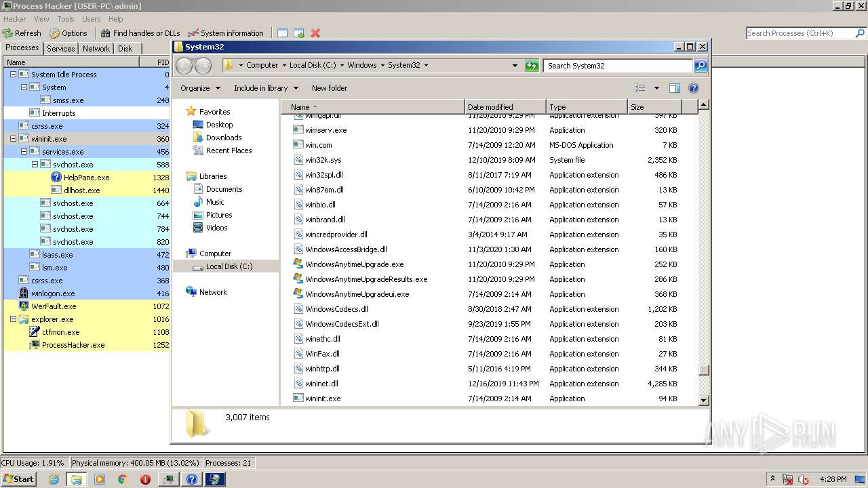
Task: Collapse explorer.exe tree node
Action: tap(12, 319)
